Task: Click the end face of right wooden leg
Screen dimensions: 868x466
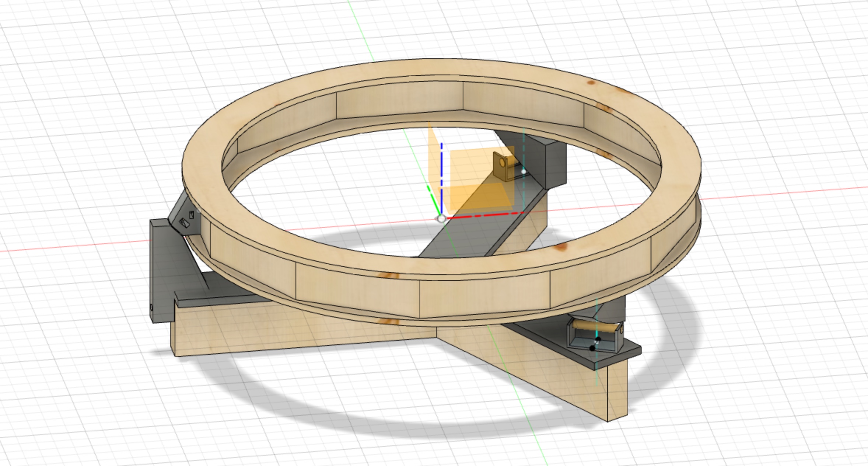Action: coord(617,391)
